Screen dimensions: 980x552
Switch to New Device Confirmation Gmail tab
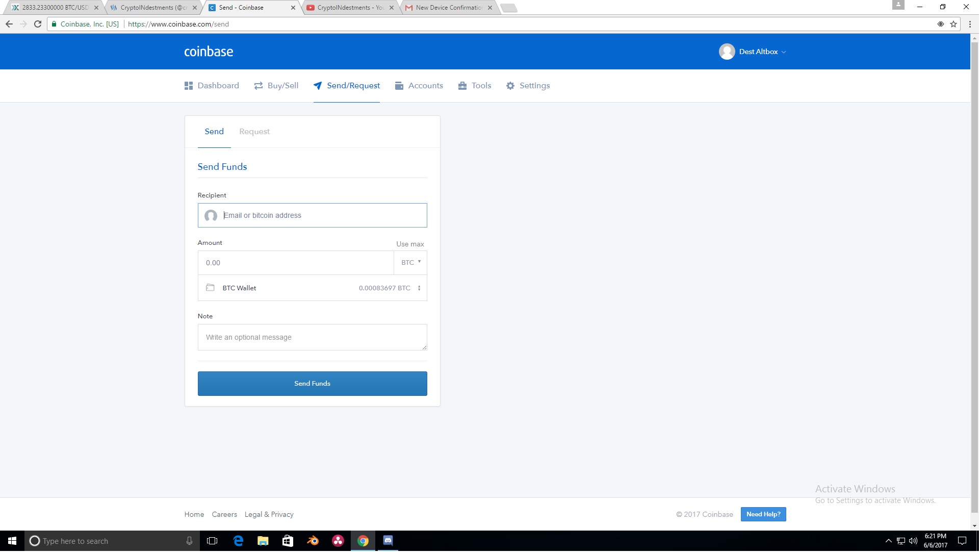[x=449, y=8]
